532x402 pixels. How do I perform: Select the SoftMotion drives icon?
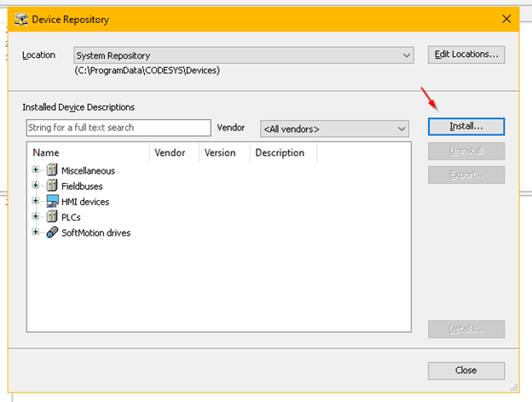[x=52, y=233]
